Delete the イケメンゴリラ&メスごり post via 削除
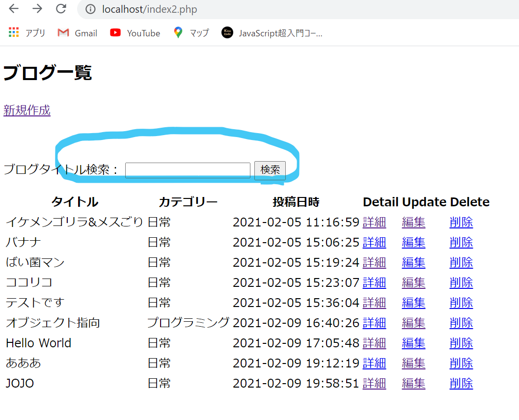The image size is (519, 420). pyautogui.click(x=461, y=222)
